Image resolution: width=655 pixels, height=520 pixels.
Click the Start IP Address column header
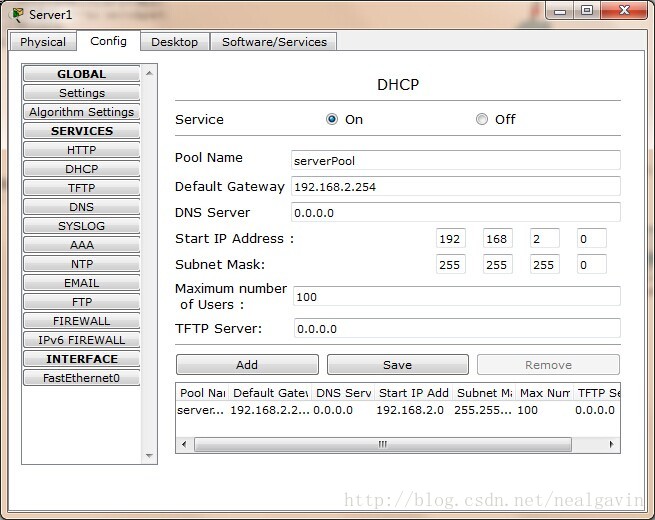(x=414, y=393)
